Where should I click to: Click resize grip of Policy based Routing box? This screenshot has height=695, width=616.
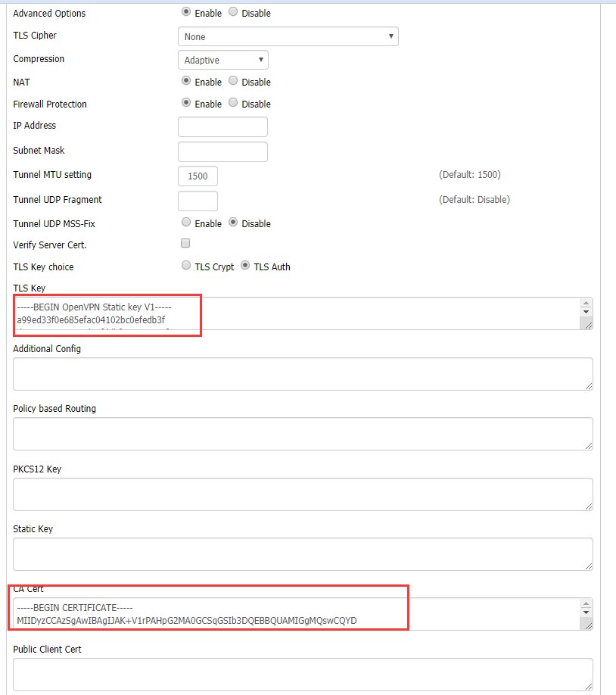tap(589, 446)
